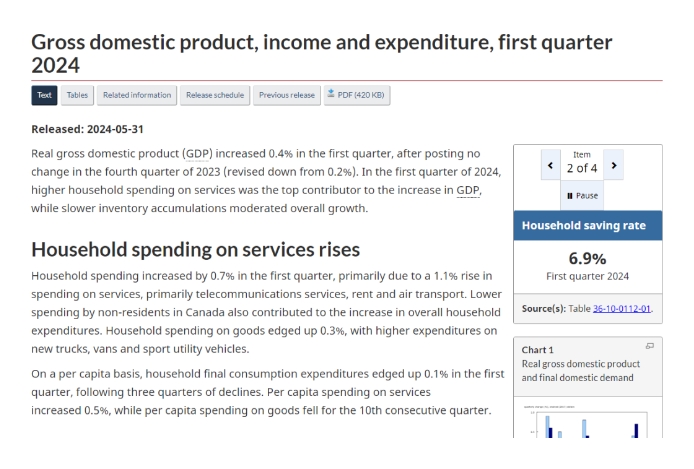The height and width of the screenshot is (469, 694).
Task: Click the PDF download icon
Action: point(331,95)
